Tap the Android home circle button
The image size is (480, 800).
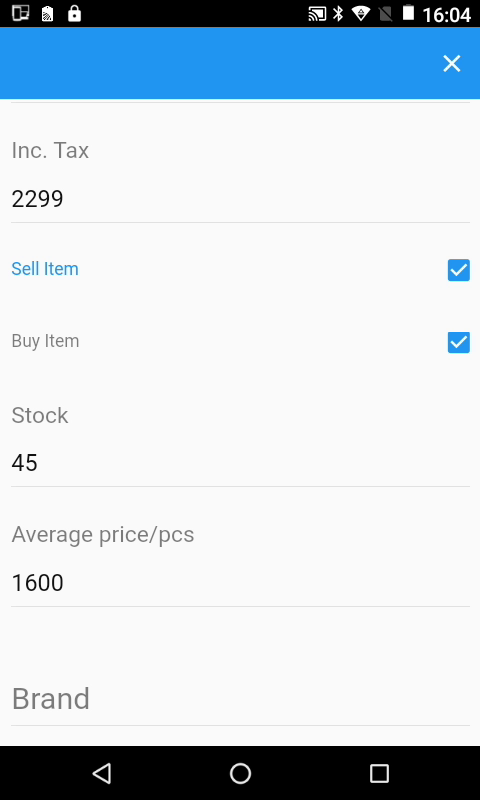tap(240, 773)
